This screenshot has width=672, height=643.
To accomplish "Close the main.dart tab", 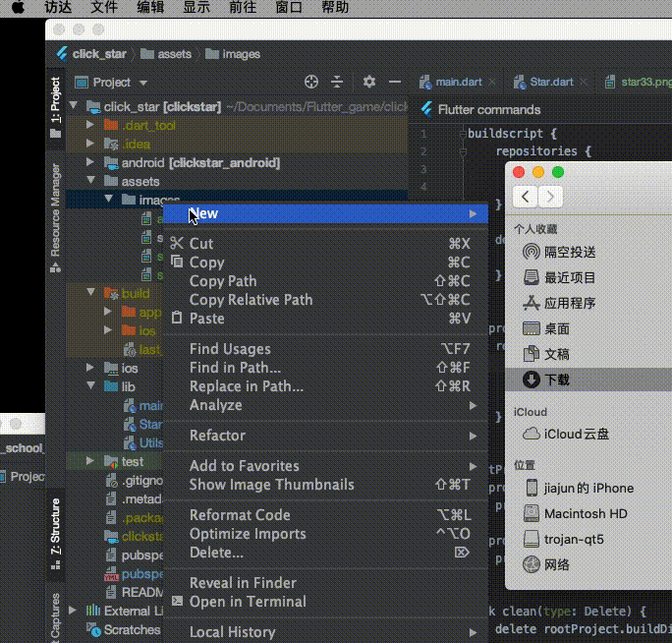I will pos(492,82).
